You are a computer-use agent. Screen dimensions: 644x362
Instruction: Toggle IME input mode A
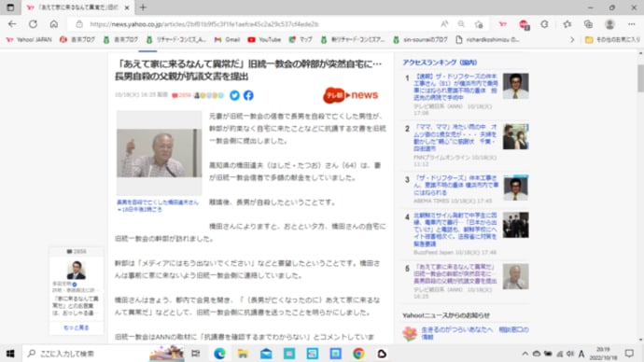point(581,354)
